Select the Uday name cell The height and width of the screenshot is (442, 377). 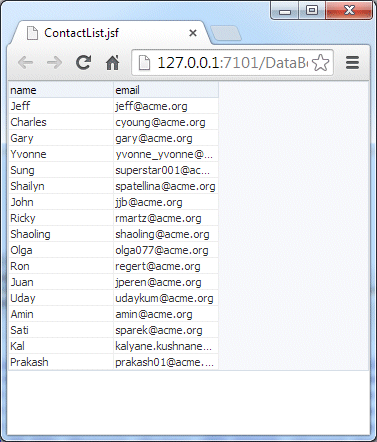(x=61, y=298)
